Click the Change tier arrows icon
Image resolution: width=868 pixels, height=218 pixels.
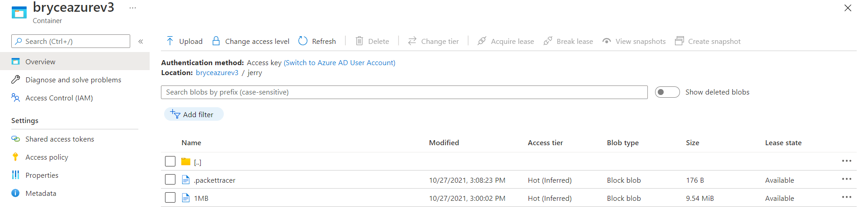pyautogui.click(x=412, y=41)
